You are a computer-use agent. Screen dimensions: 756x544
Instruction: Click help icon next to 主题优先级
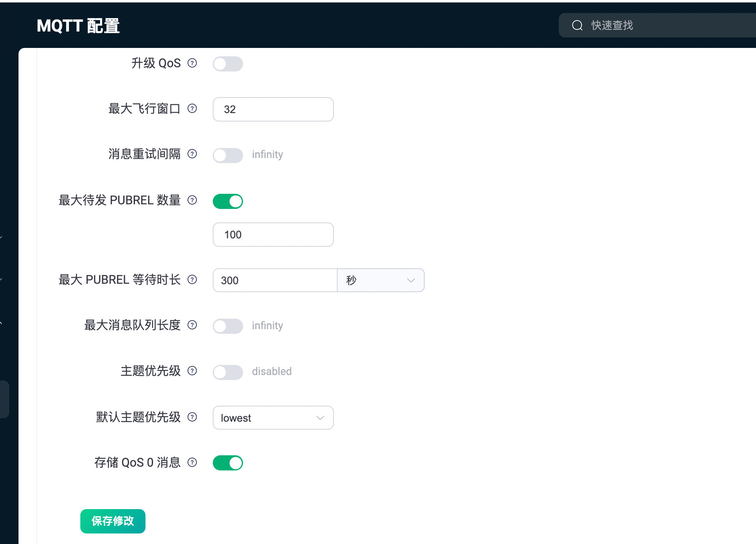click(192, 371)
